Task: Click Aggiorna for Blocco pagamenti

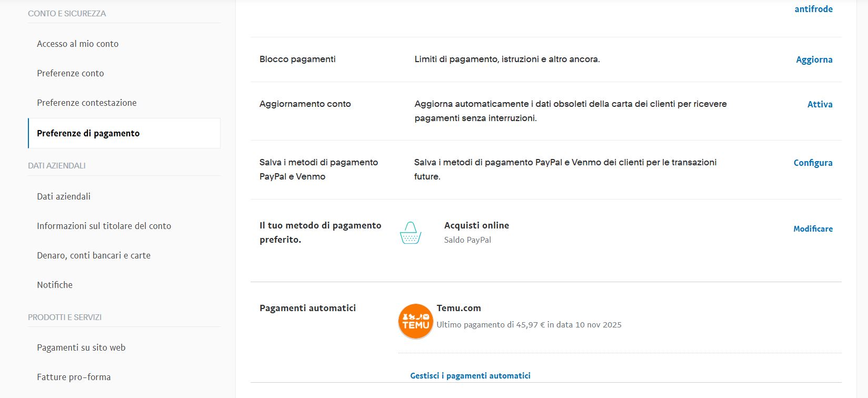Action: [814, 59]
